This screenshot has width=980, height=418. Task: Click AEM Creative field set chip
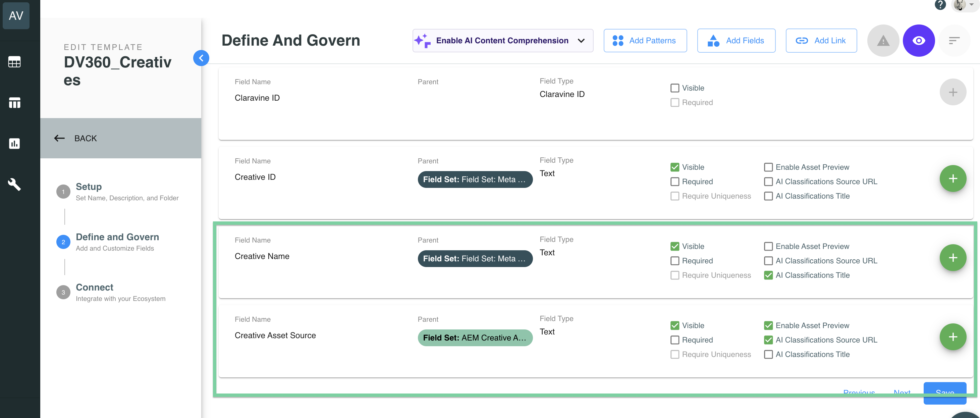tap(475, 338)
